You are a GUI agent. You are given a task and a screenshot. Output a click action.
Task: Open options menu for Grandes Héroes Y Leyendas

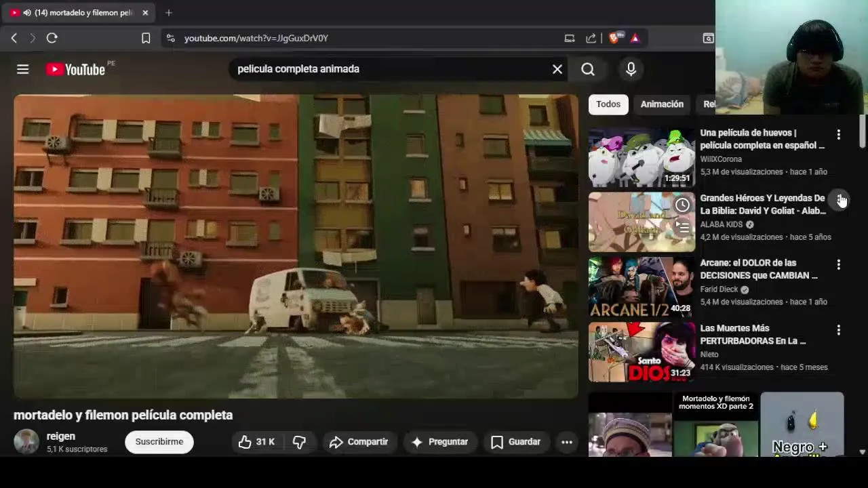pos(840,199)
